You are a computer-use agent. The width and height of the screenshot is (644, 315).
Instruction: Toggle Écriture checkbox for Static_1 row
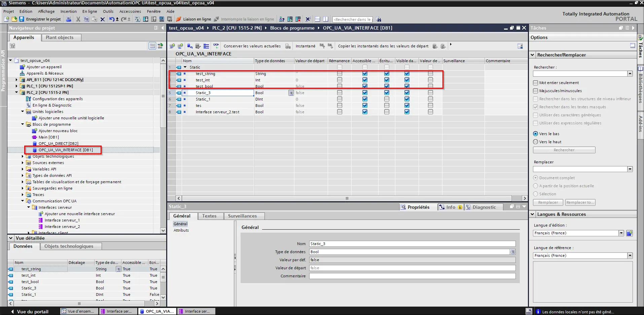(x=387, y=99)
